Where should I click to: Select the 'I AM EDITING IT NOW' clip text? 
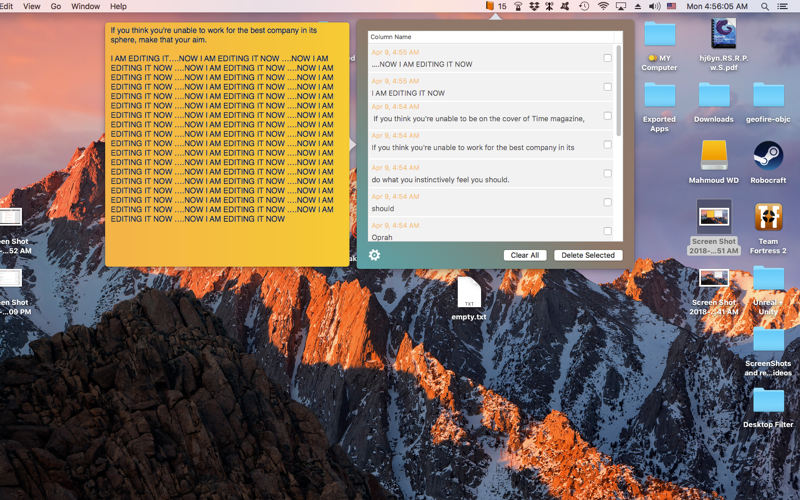(408, 93)
